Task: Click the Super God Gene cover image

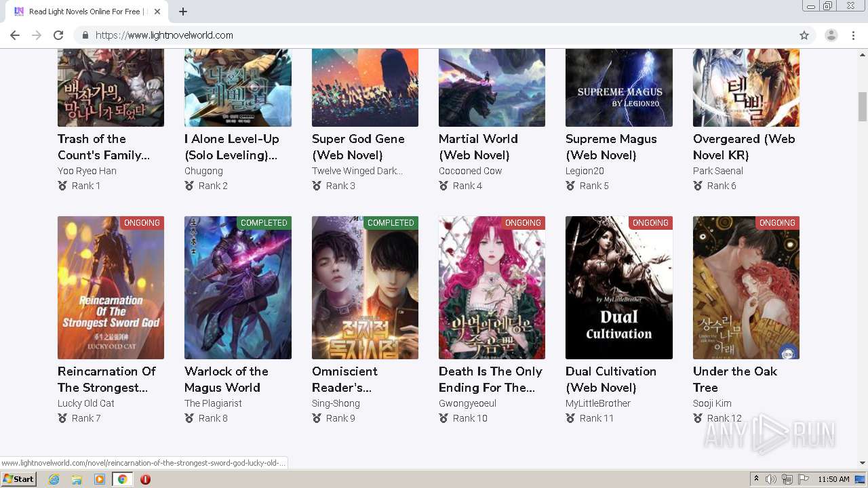Action: [365, 87]
